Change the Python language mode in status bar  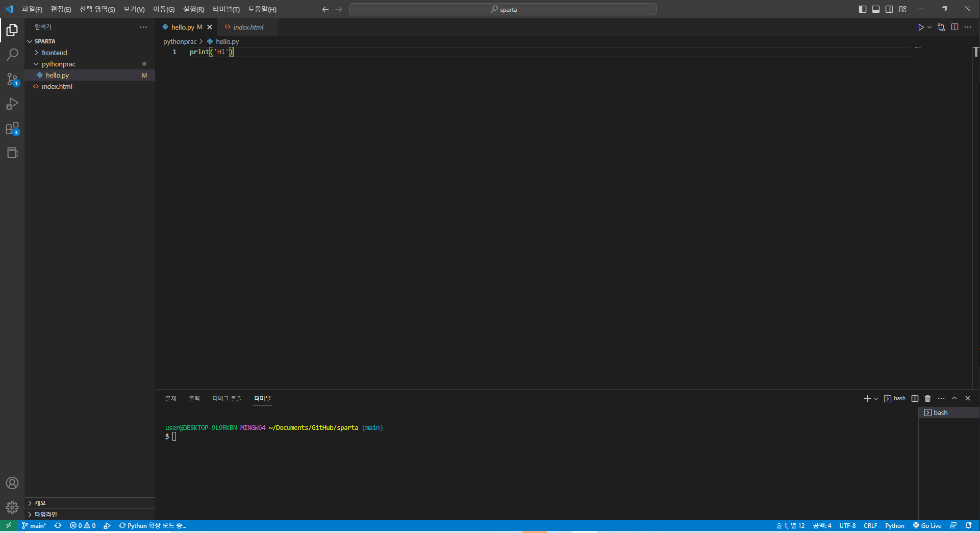click(x=894, y=525)
